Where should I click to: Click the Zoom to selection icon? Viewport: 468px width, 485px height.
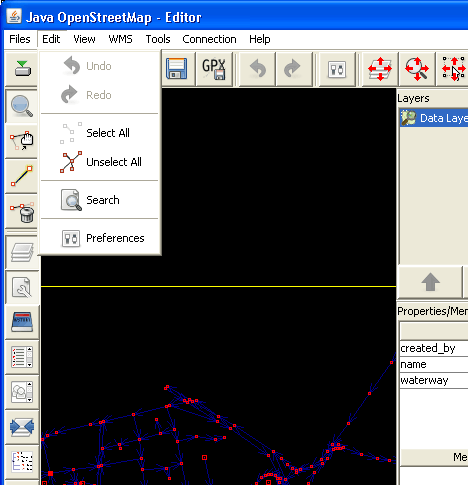coord(453,69)
